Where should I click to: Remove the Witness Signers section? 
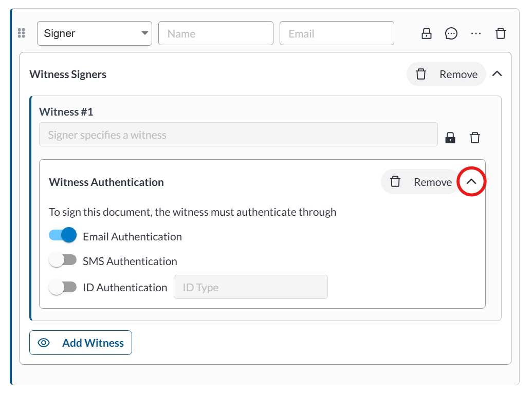pos(446,74)
